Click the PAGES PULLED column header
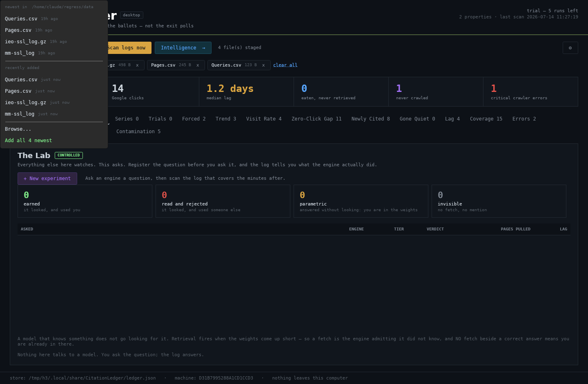Image resolution: width=588 pixels, height=384 pixels. [515, 229]
